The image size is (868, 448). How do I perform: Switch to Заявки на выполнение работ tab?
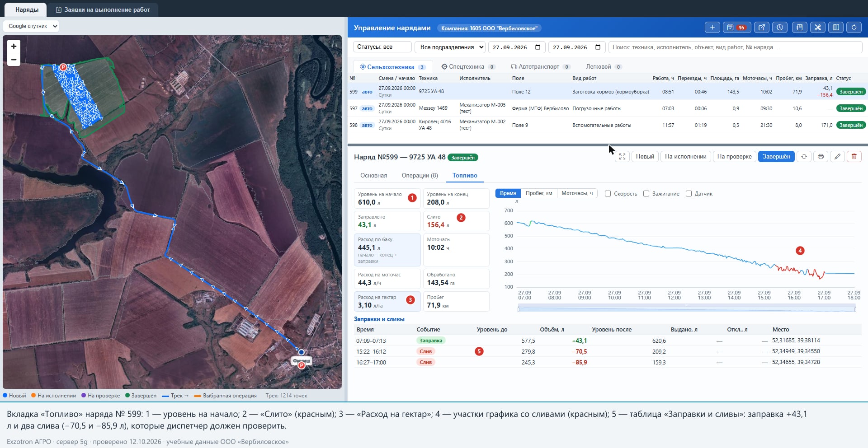[103, 9]
